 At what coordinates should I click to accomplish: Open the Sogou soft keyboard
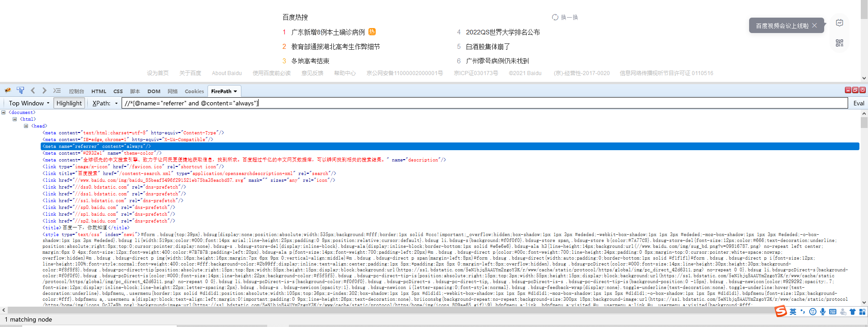833,312
